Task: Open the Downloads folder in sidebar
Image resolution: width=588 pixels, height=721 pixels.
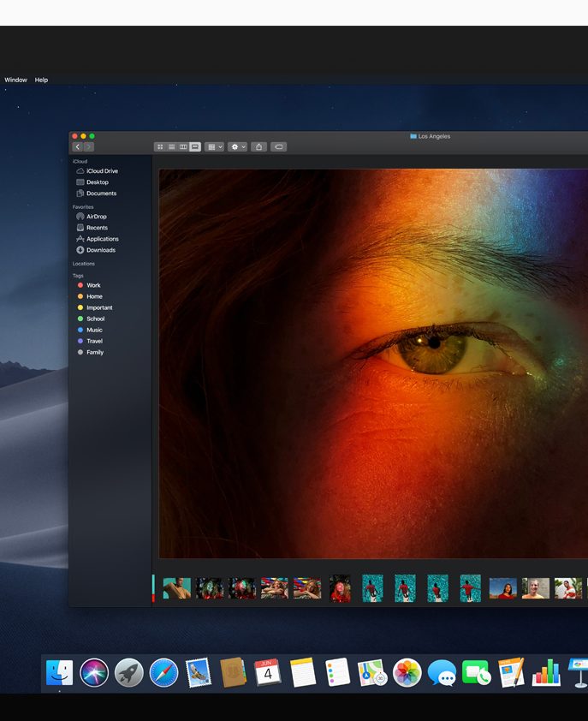Action: click(100, 250)
